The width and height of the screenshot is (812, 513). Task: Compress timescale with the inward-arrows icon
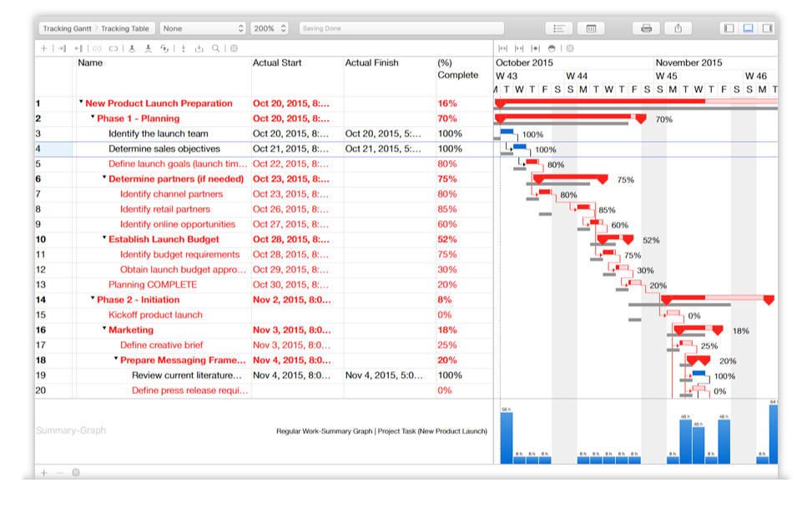519,48
